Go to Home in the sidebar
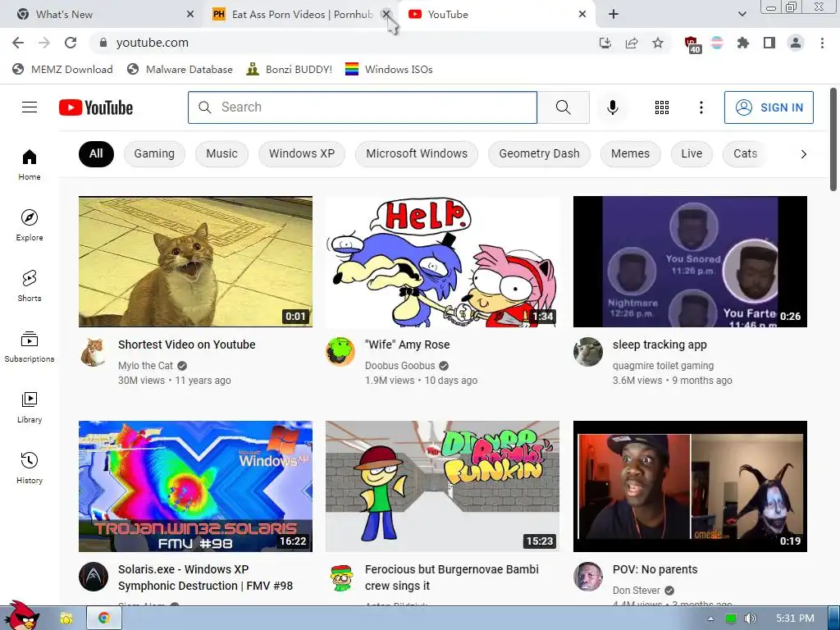Viewport: 840px width, 630px height. pyautogui.click(x=30, y=164)
